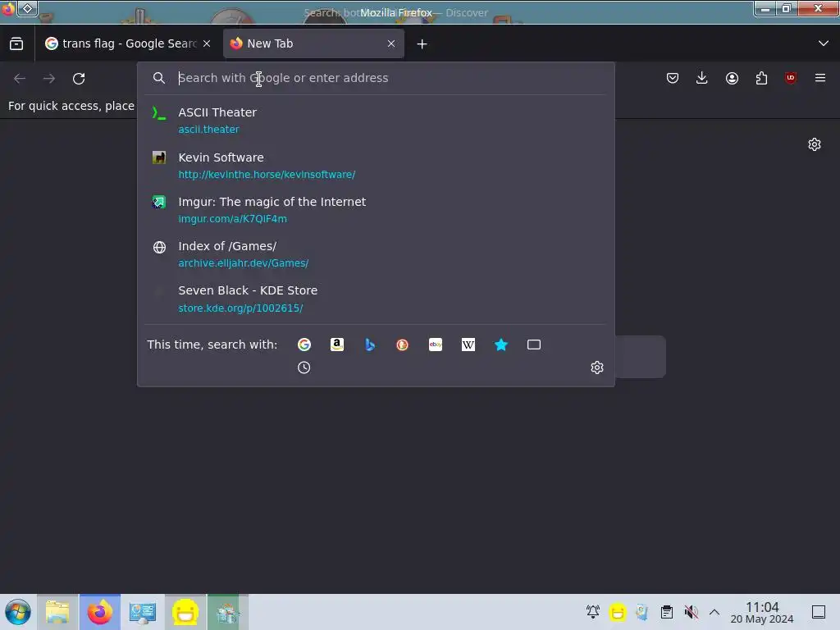Click the magnifier icon in address bar

[158, 78]
